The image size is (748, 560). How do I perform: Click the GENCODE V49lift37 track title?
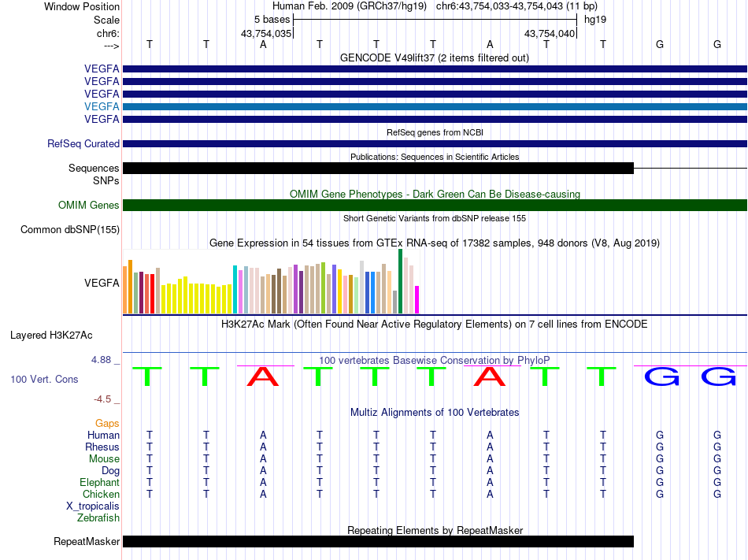click(x=434, y=58)
